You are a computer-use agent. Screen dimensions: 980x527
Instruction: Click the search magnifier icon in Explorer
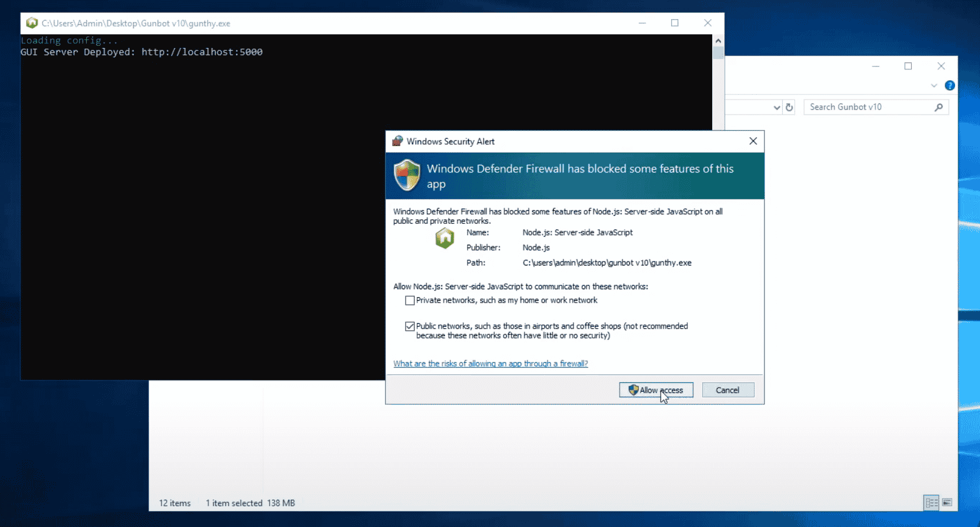click(x=939, y=107)
